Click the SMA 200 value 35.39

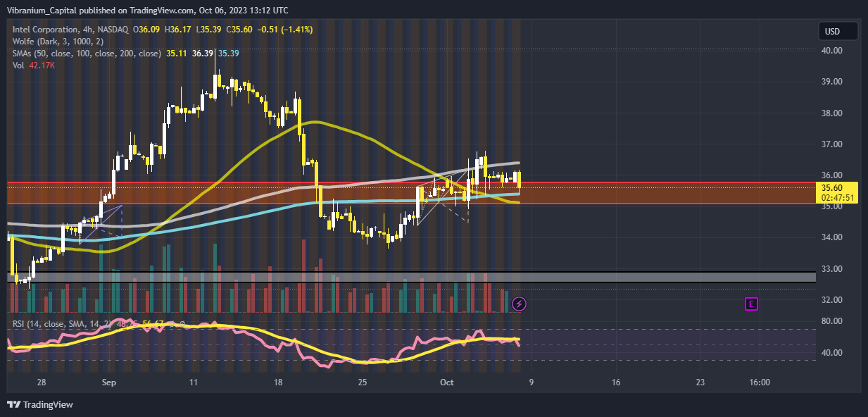pos(229,53)
